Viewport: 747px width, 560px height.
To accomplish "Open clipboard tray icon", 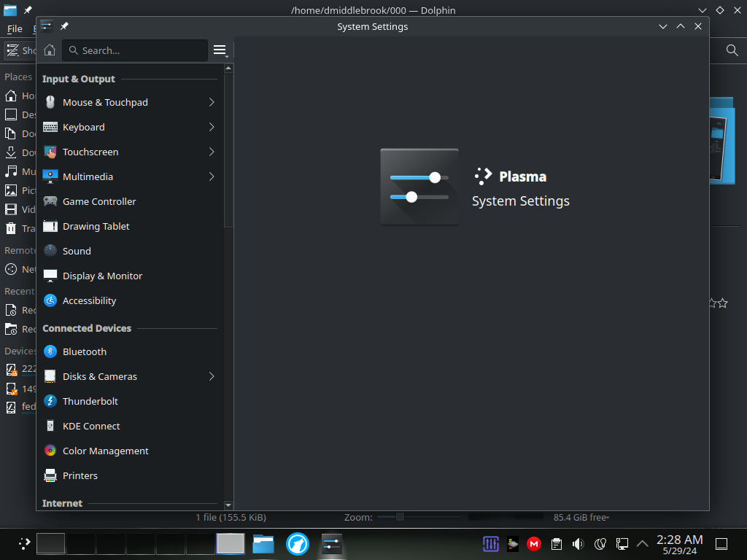I will click(x=556, y=544).
